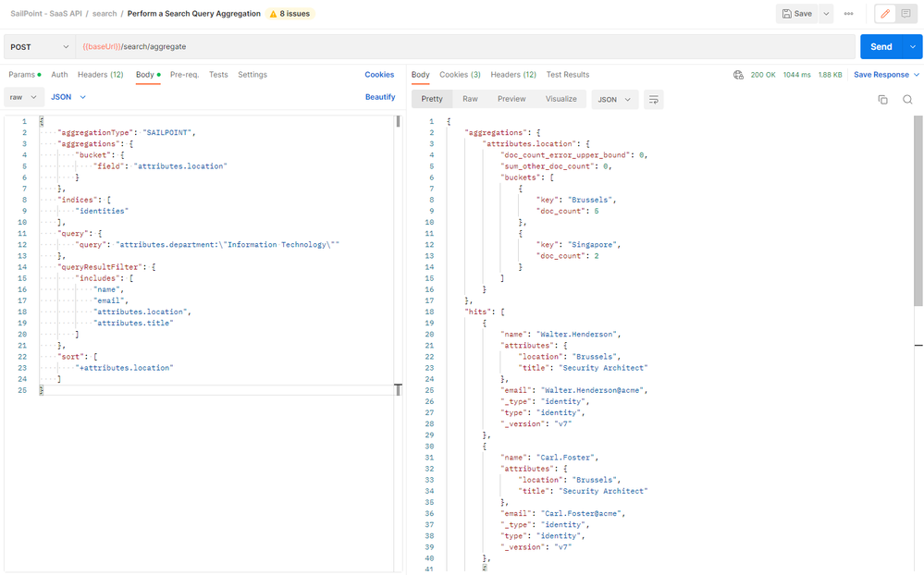Copy the response body with copy icon
Viewport: 924px width, 575px height.
coord(882,100)
